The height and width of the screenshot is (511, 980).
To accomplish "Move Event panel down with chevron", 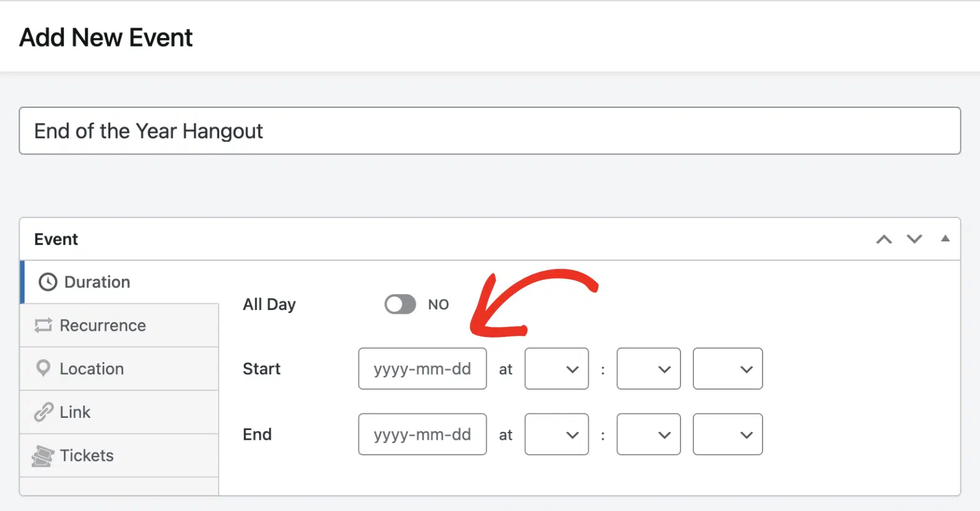I will click(914, 239).
